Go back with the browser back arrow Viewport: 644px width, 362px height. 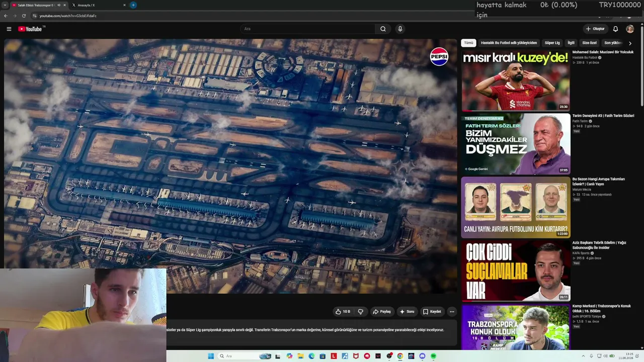(6, 16)
